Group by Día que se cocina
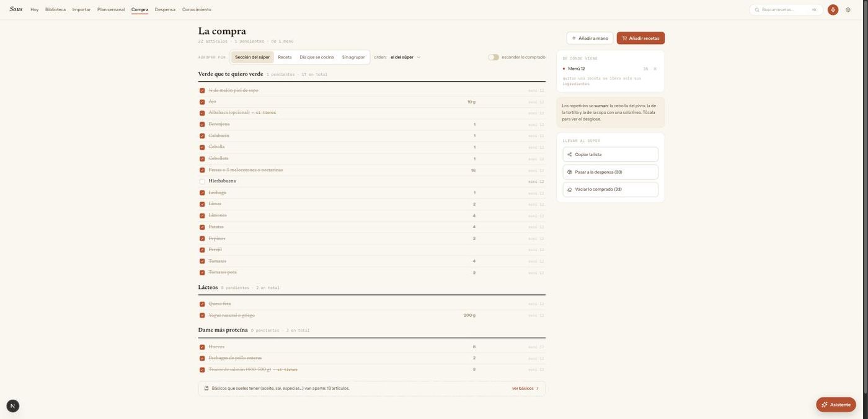 pos(317,57)
